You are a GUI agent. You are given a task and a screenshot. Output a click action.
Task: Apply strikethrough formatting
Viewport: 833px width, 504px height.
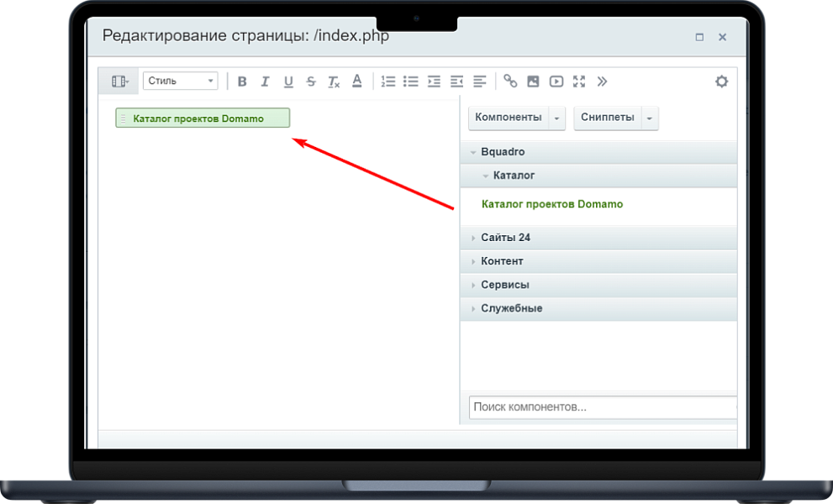tap(311, 81)
